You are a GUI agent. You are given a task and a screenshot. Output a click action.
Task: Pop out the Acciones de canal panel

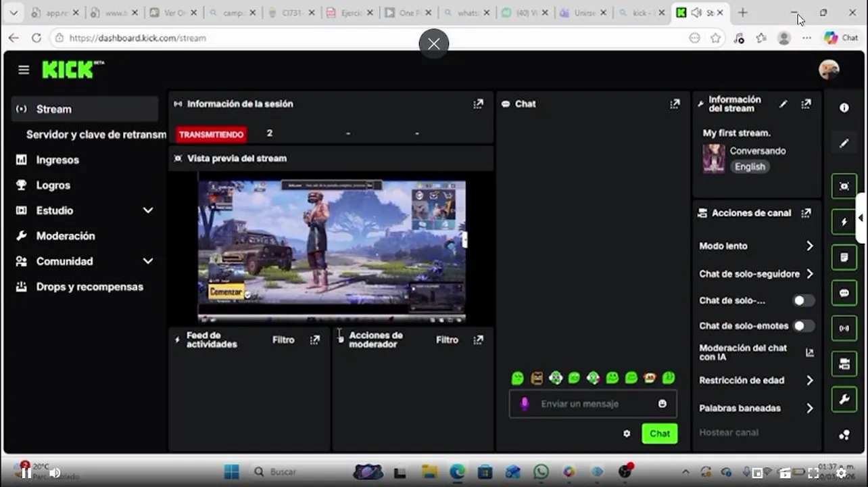806,213
